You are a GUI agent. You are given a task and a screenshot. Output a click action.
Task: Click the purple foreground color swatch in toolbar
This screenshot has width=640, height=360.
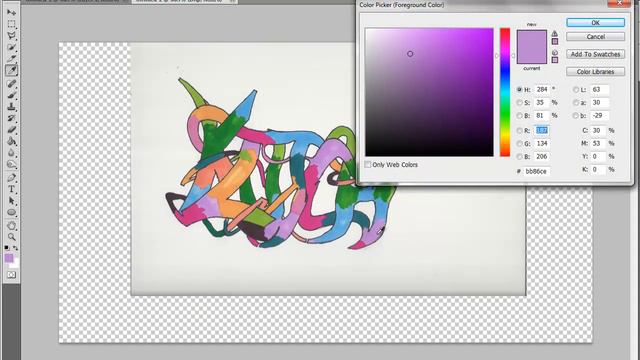pyautogui.click(x=9, y=258)
